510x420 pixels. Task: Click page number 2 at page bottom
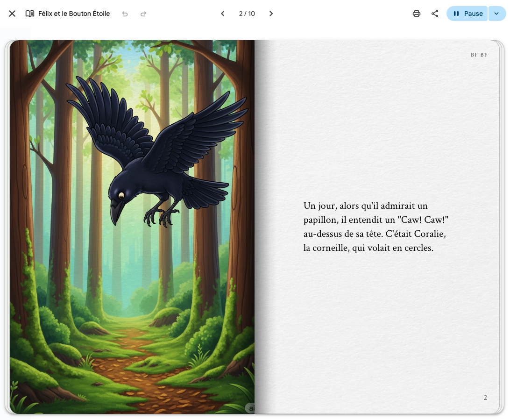(485, 398)
